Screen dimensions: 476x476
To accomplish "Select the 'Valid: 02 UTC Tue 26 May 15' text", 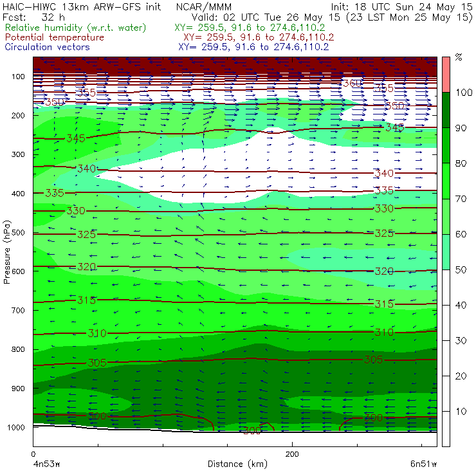I will click(266, 17).
